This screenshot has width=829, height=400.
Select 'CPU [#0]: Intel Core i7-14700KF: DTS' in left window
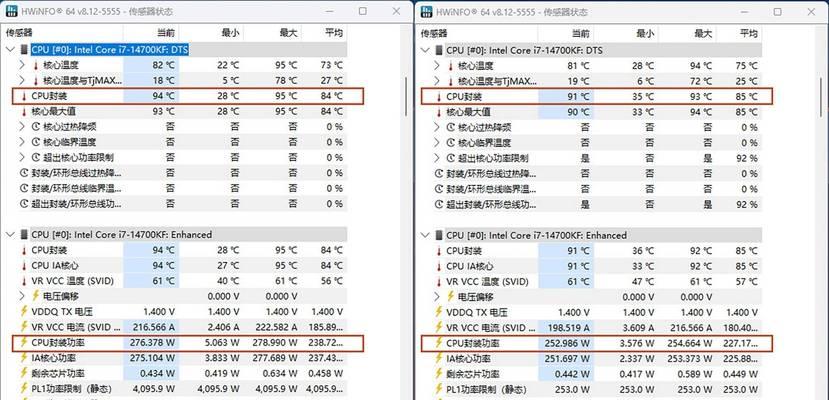pos(110,50)
